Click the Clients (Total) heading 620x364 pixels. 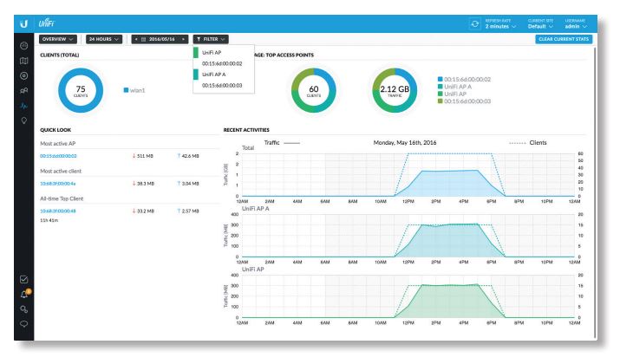59,55
